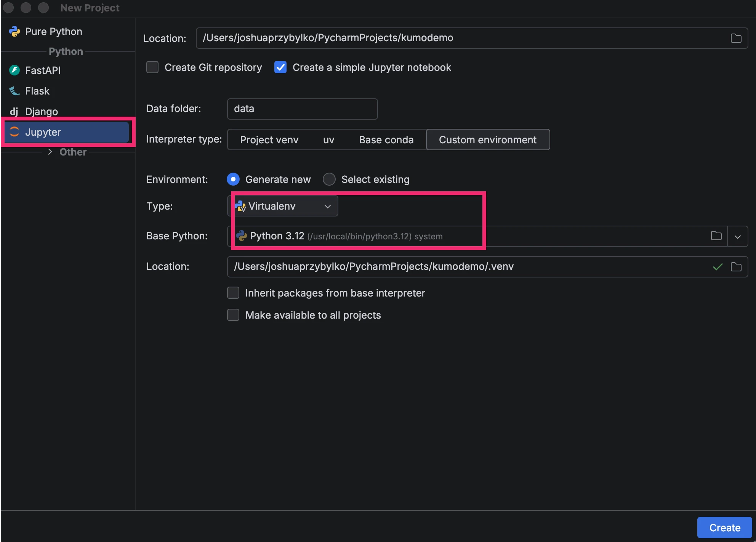This screenshot has width=756, height=542.
Task: Expand the Other project types section
Action: [50, 152]
